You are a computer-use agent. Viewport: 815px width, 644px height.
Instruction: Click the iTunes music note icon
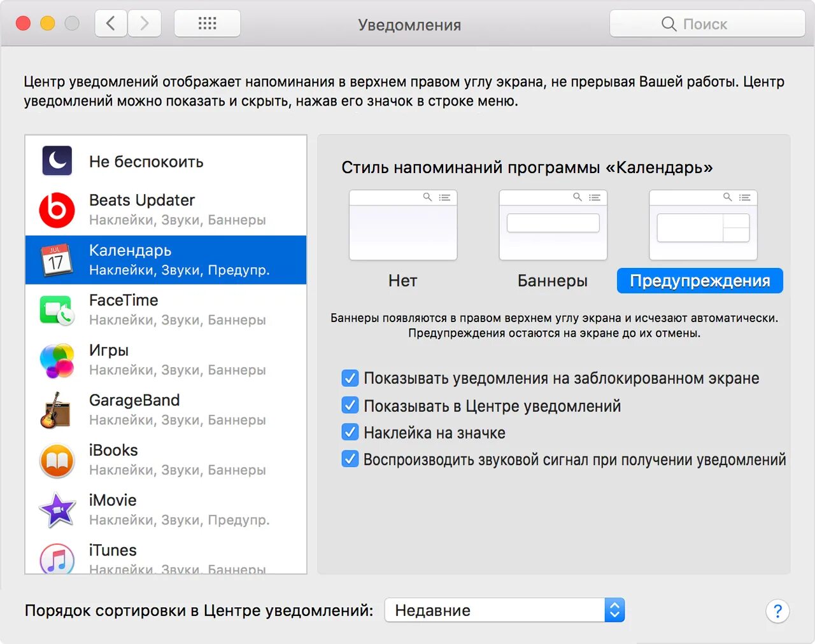point(57,559)
